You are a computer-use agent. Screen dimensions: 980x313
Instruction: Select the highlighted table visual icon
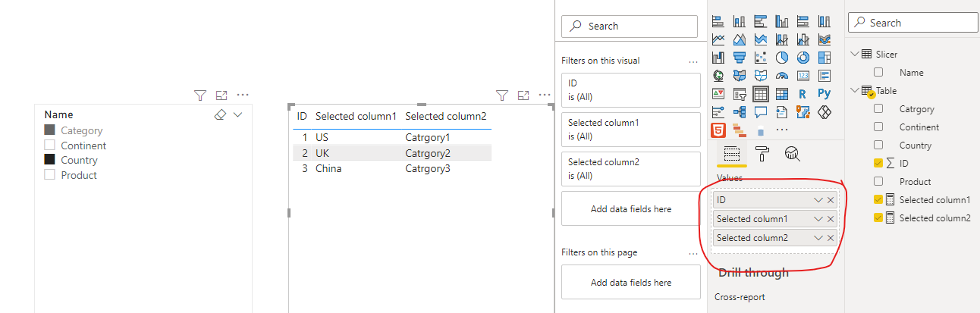click(761, 94)
